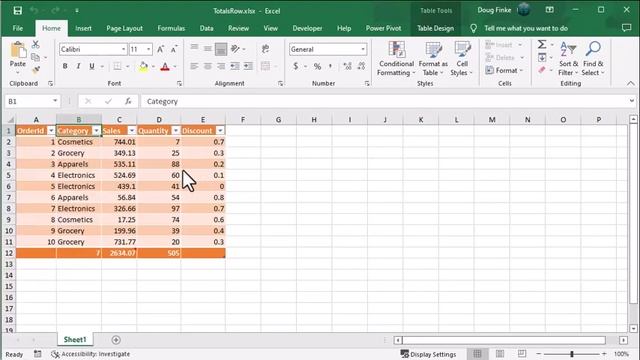This screenshot has width=640, height=360.
Task: Click the zoom slider handle
Action: 572,354
